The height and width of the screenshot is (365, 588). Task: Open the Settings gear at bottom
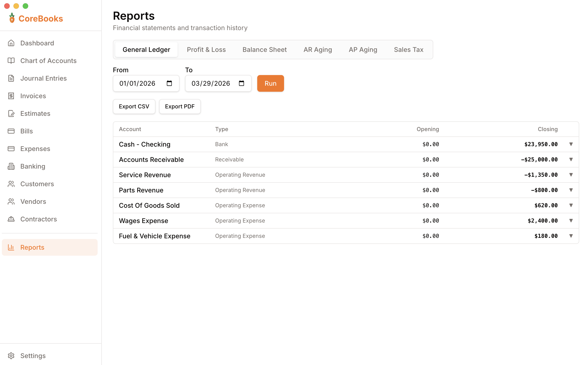[11, 356]
